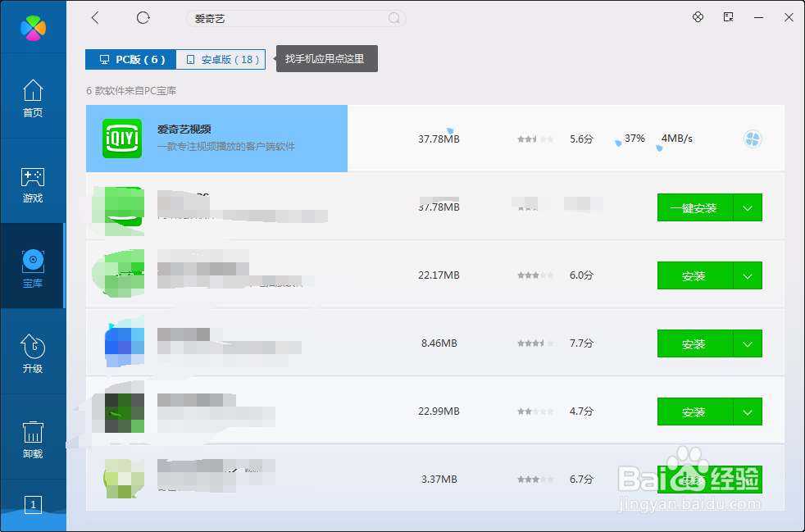Screen dimensions: 805x532
Task: Click the 4MB/s download speed text
Action: pos(676,139)
